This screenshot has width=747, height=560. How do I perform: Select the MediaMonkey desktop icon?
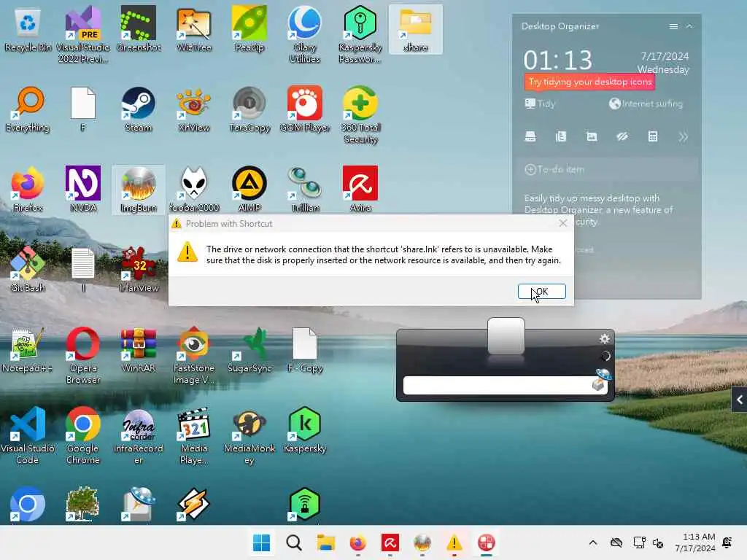pos(249,435)
